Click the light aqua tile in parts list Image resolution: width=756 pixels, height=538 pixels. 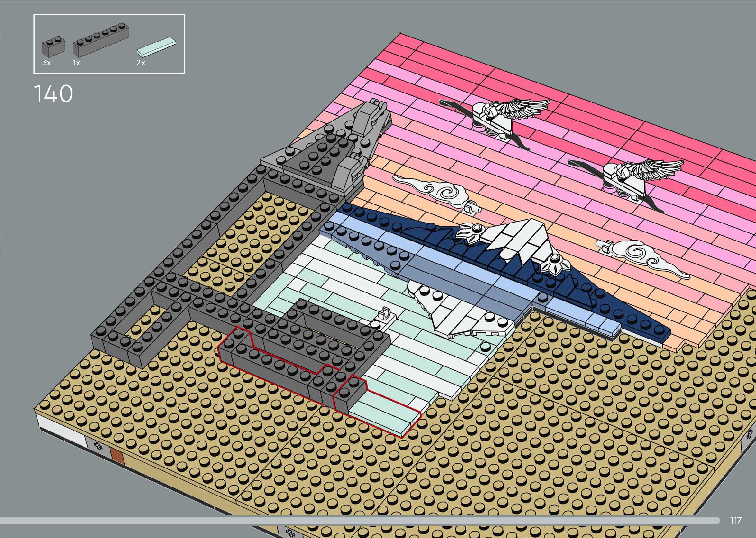point(156,47)
